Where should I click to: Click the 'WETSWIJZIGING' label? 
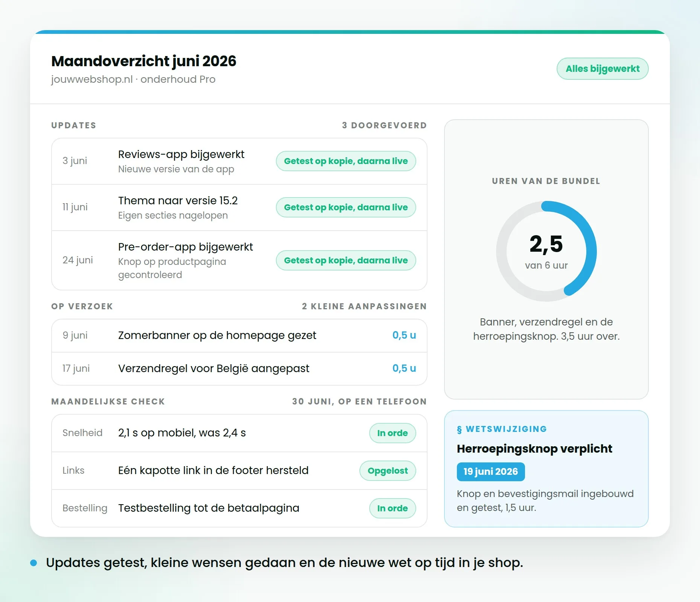(x=506, y=429)
